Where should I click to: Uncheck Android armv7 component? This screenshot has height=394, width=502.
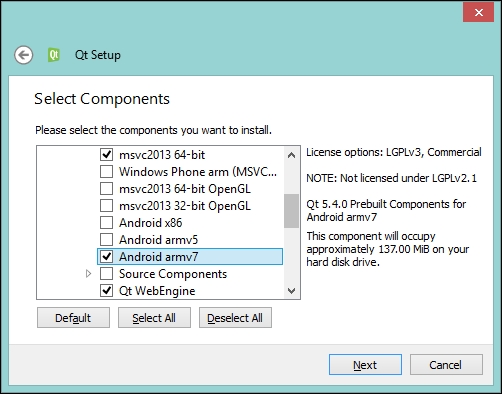tap(106, 257)
